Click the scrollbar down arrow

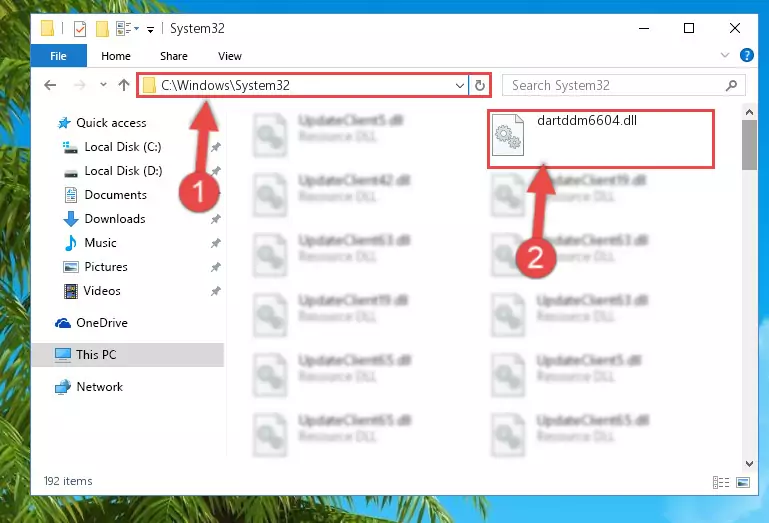[x=749, y=464]
